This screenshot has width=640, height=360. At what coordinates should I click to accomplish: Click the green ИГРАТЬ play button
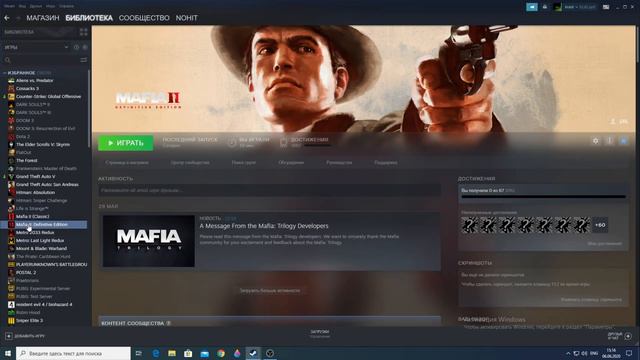126,143
